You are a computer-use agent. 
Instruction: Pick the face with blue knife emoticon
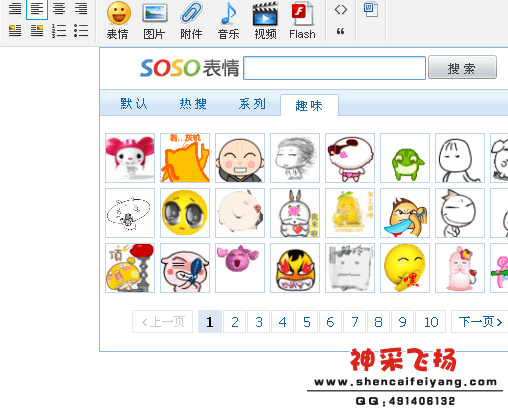pos(405,213)
